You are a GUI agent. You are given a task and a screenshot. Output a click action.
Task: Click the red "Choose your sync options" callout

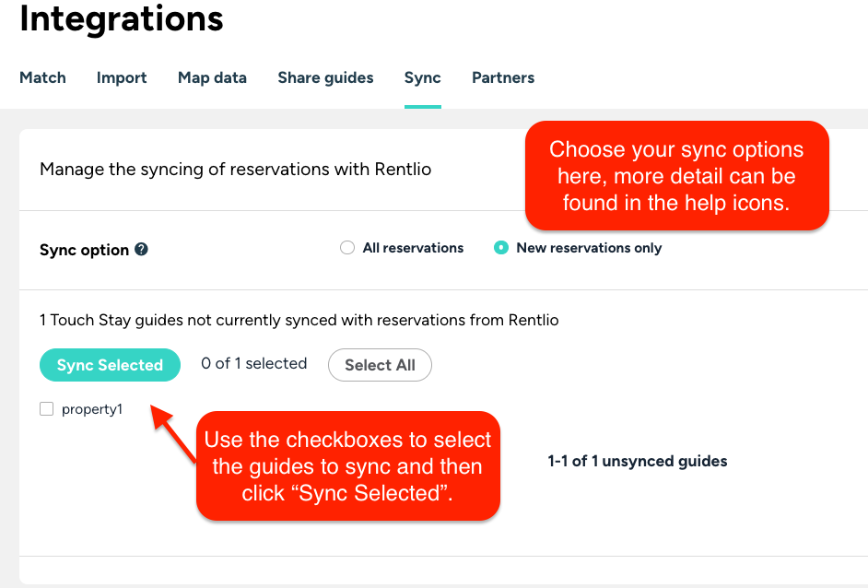pyautogui.click(x=676, y=175)
